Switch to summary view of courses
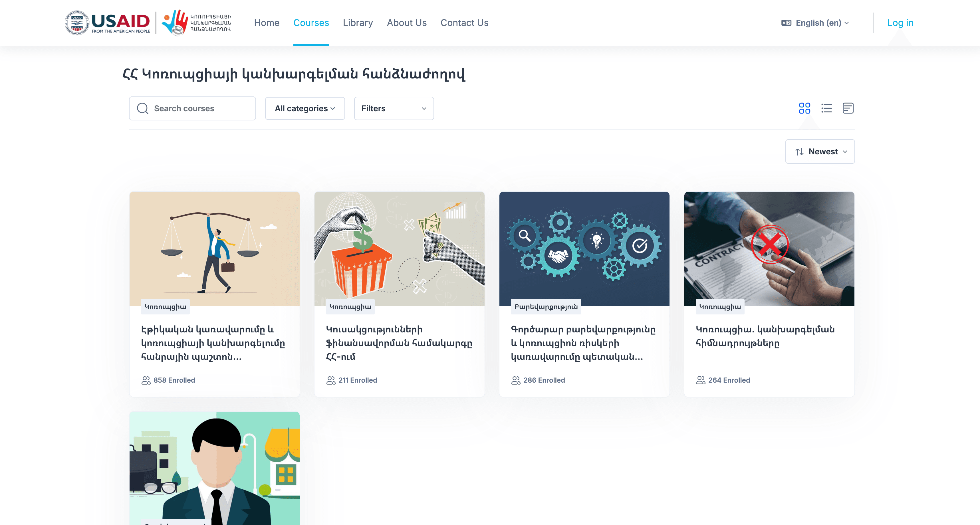This screenshot has height=525, width=980. pos(848,108)
